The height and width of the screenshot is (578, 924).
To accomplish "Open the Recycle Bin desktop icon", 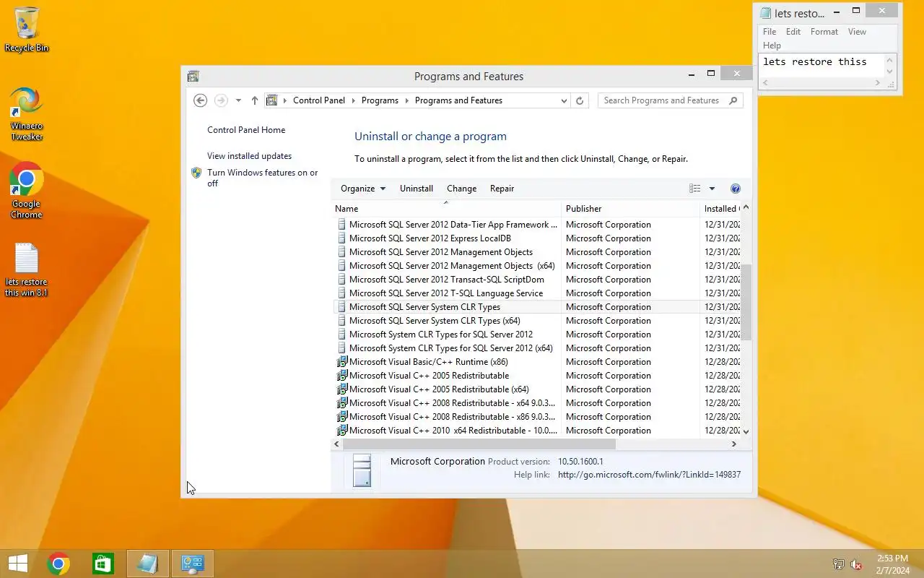I will coord(27,29).
